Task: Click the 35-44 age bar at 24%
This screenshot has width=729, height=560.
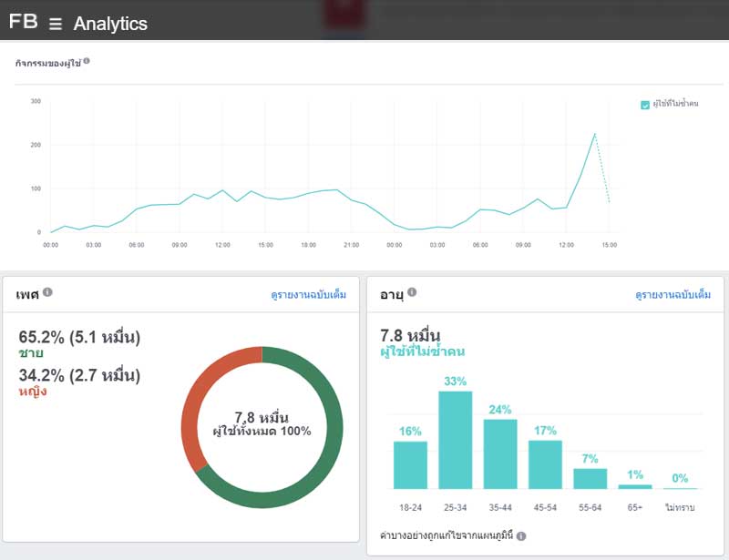Action: (x=500, y=453)
